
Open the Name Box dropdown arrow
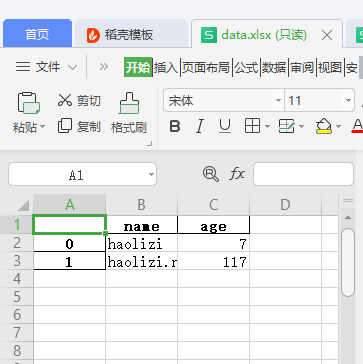[x=151, y=174]
